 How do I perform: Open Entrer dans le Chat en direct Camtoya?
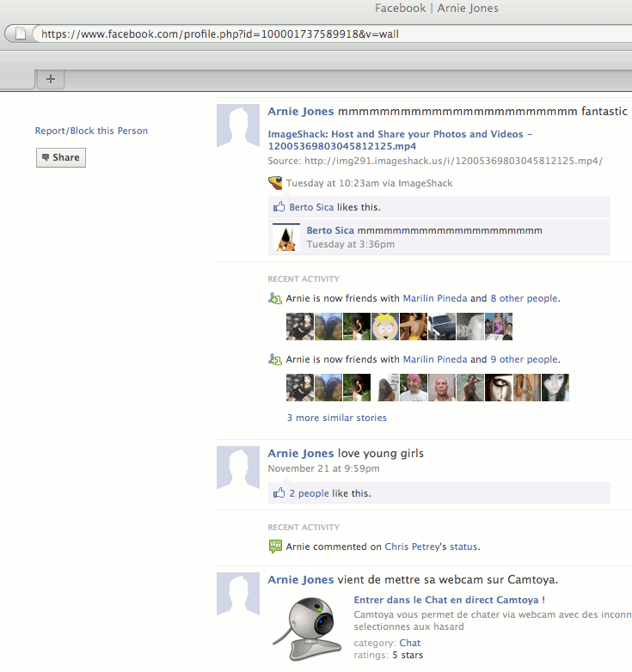point(450,600)
